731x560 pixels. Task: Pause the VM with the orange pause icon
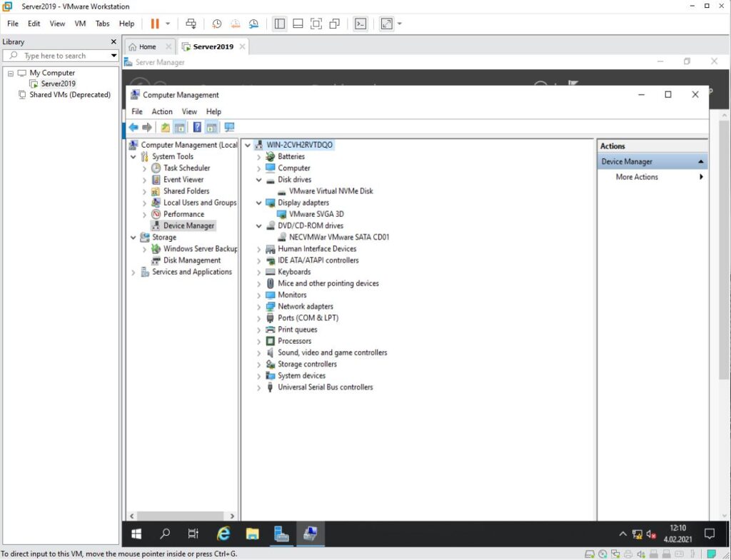(x=155, y=24)
